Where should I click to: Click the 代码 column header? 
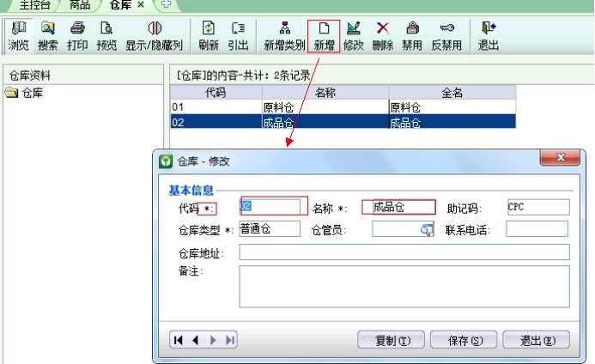(216, 92)
